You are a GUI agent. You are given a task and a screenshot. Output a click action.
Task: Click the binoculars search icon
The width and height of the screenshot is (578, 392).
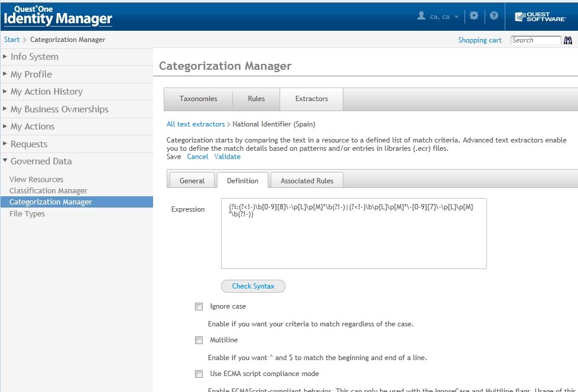point(568,40)
